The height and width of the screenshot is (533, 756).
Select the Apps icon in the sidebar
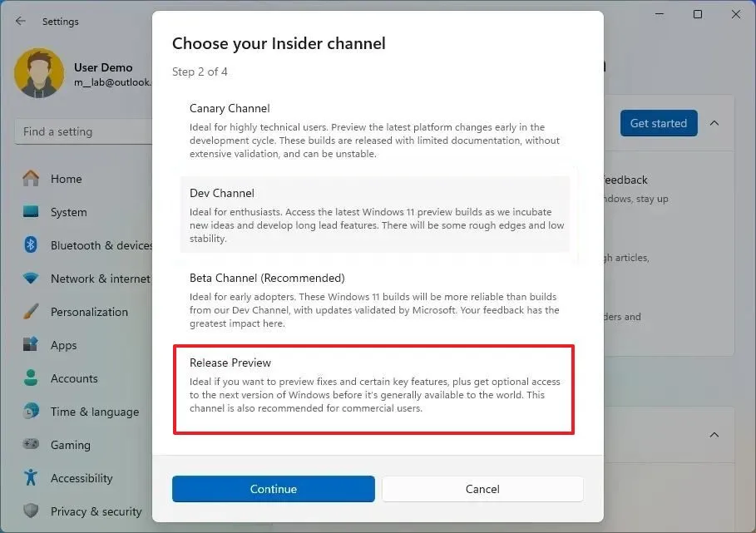pyautogui.click(x=29, y=345)
